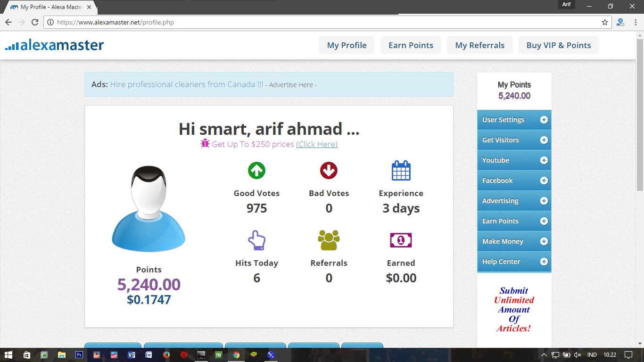Open Earn Points in the top navigation

coord(411,45)
